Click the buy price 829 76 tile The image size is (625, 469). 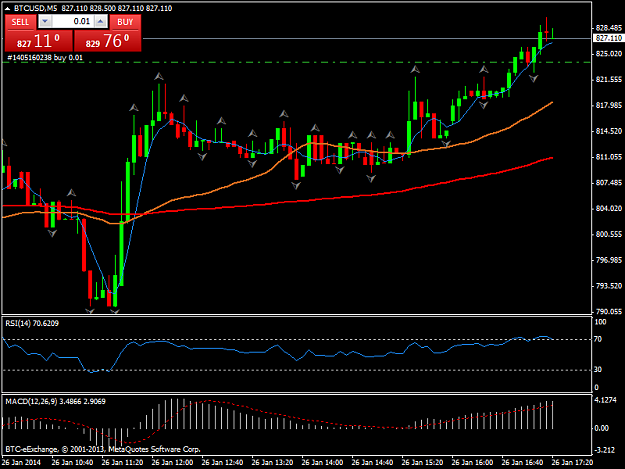[108, 41]
